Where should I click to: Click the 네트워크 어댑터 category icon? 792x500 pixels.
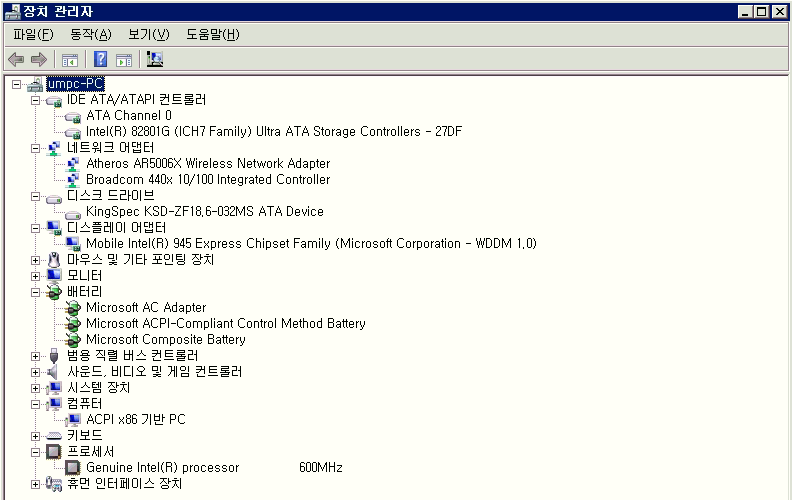tap(54, 148)
